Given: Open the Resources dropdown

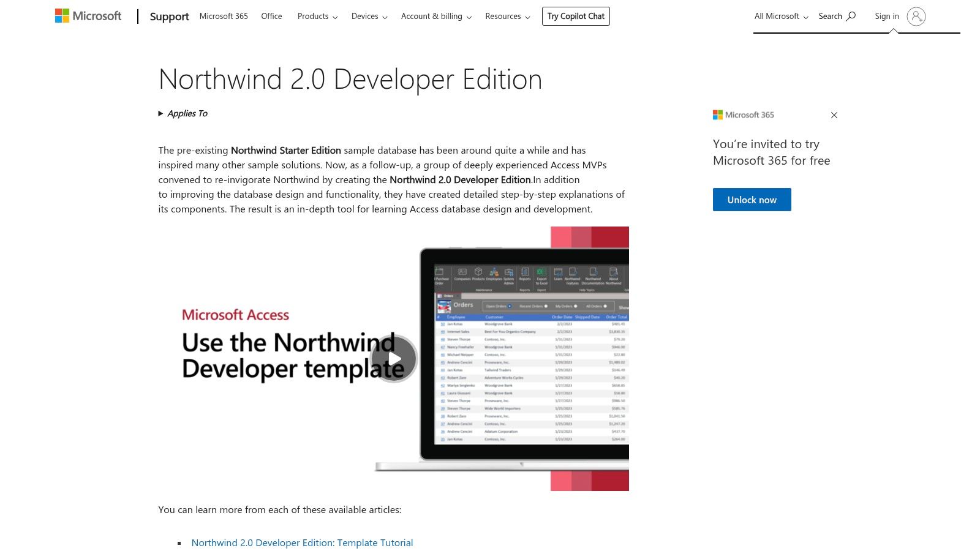Looking at the screenshot, I should [x=507, y=17].
